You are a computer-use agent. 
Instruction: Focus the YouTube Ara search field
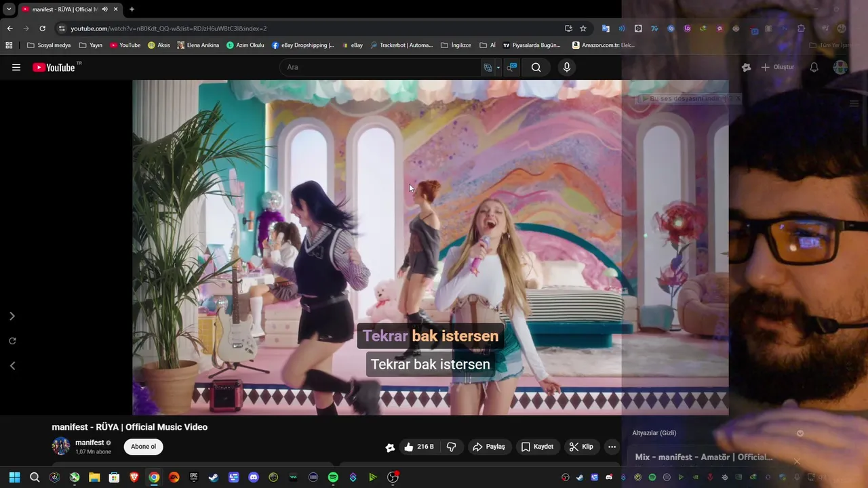click(380, 67)
